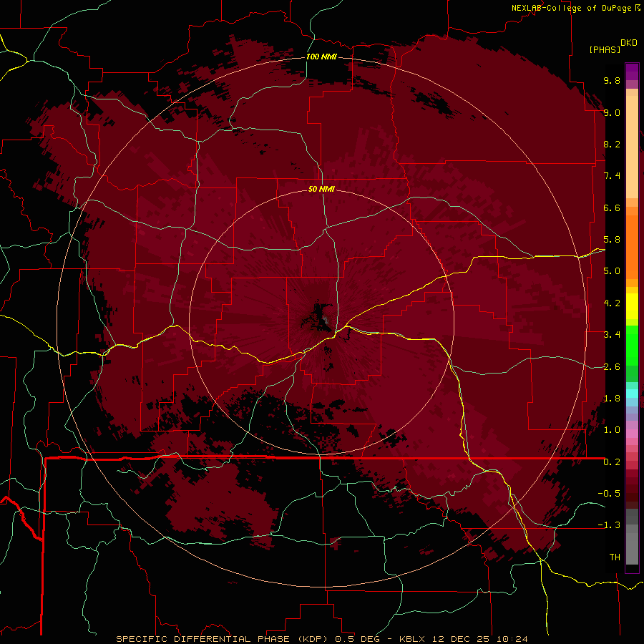Click the -0.5 legend value
This screenshot has width=644, height=644.
(x=609, y=494)
